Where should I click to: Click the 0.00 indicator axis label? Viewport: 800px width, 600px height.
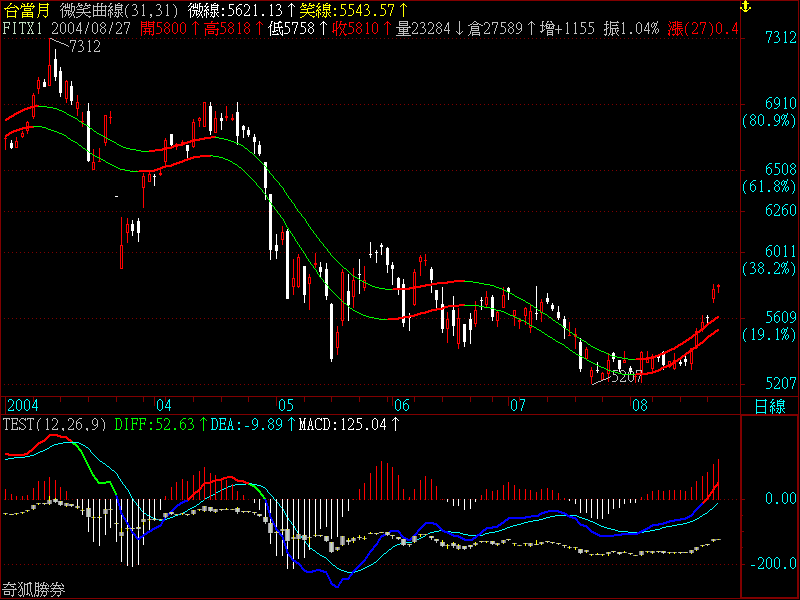click(781, 498)
